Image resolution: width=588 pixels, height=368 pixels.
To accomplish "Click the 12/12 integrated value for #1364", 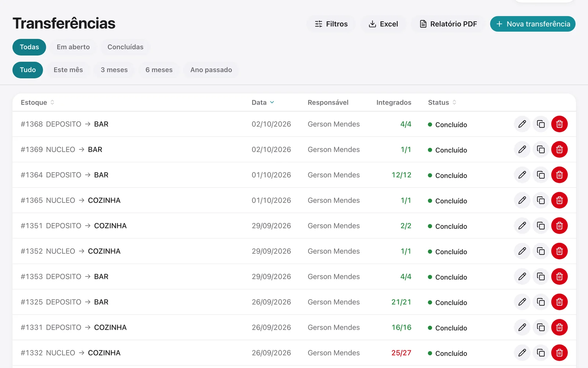I will [401, 175].
